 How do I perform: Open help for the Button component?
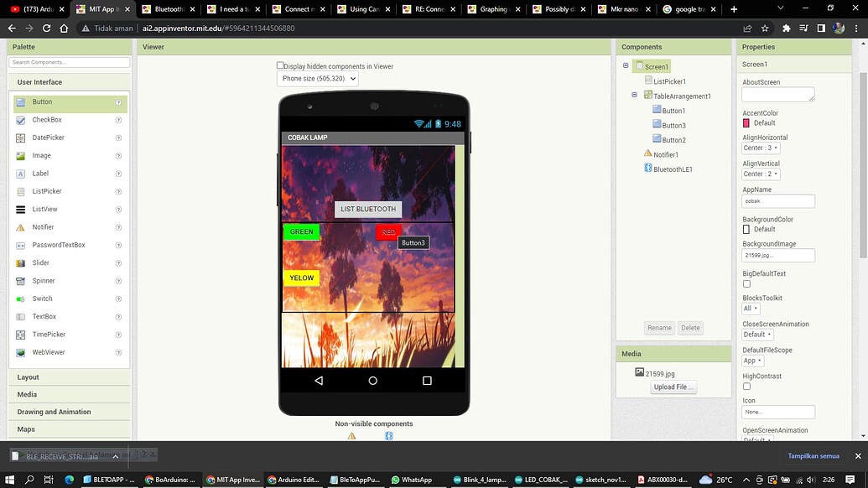coord(118,102)
